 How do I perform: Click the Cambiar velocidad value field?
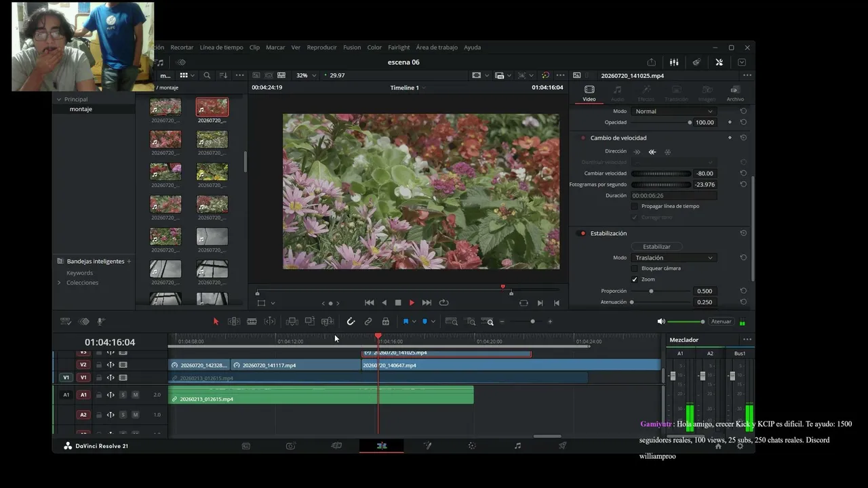coord(705,174)
